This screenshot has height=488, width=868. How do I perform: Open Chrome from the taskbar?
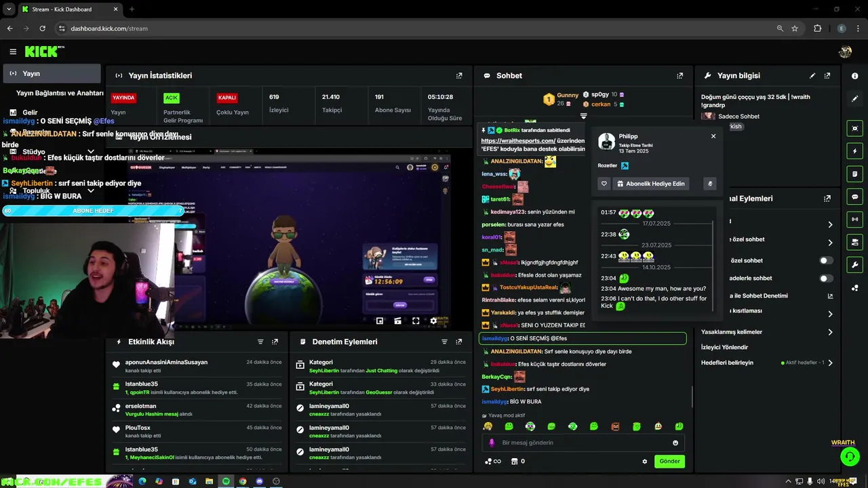(243, 481)
